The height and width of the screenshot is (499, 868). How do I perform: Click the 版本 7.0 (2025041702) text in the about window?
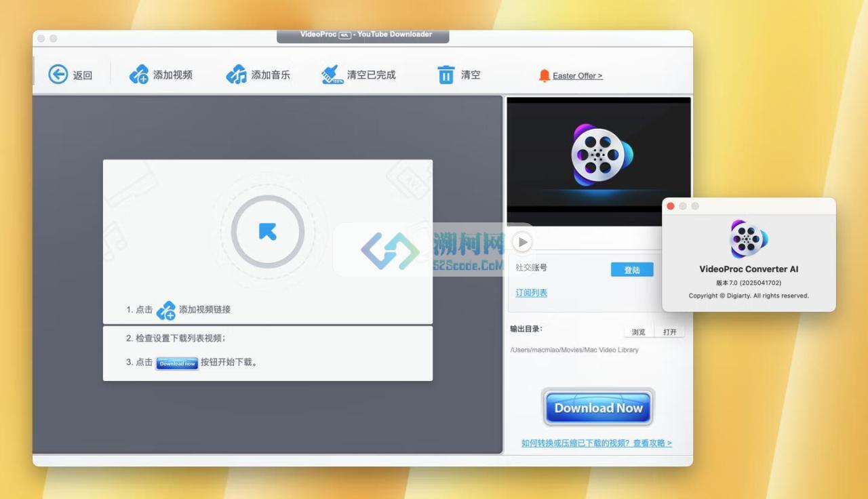tap(749, 283)
